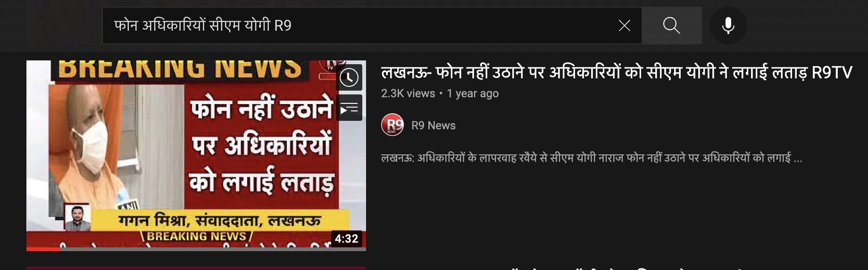The image size is (868, 270).
Task: Click the '1 year ago' upload date
Action: click(x=473, y=93)
